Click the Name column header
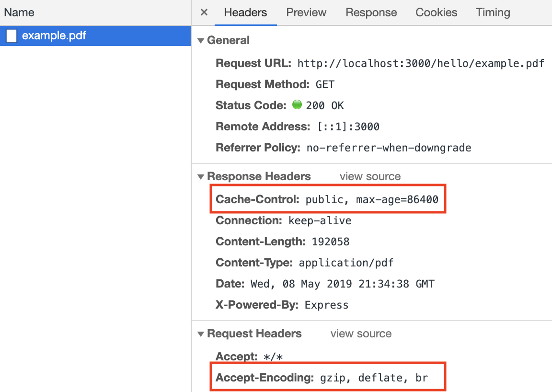The height and width of the screenshot is (392, 552). [x=19, y=12]
